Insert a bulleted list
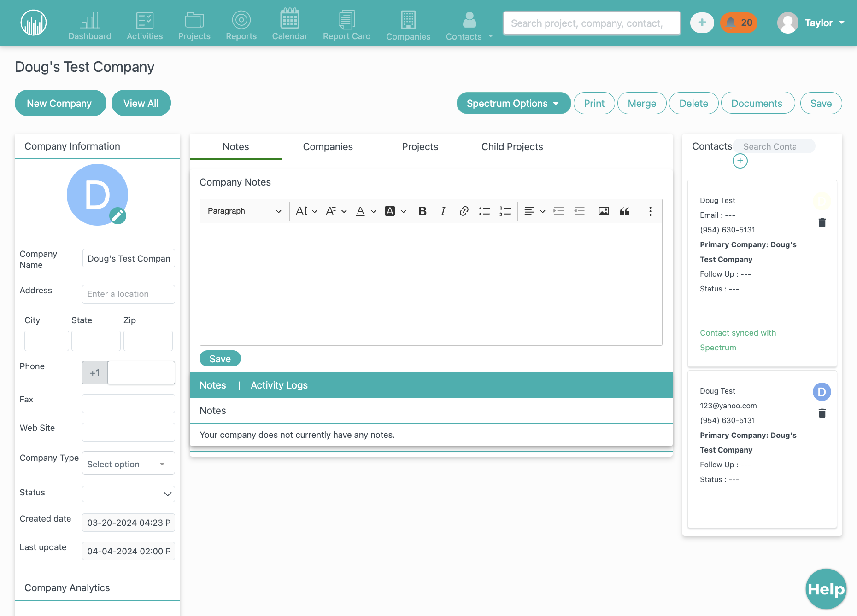 point(484,211)
